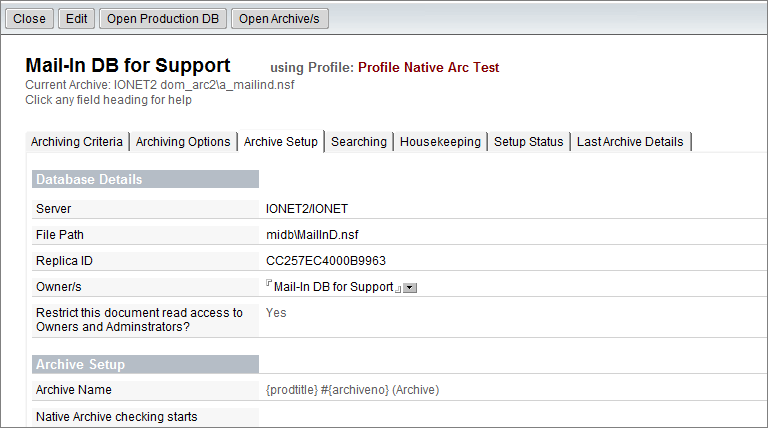The width and height of the screenshot is (768, 428).
Task: Open Last Archive Details tab
Action: [630, 142]
